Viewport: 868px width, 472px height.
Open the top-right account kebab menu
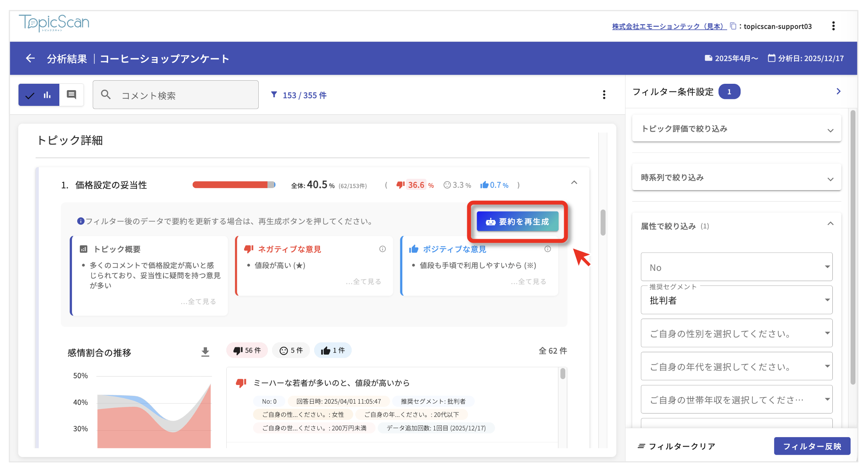[833, 26]
